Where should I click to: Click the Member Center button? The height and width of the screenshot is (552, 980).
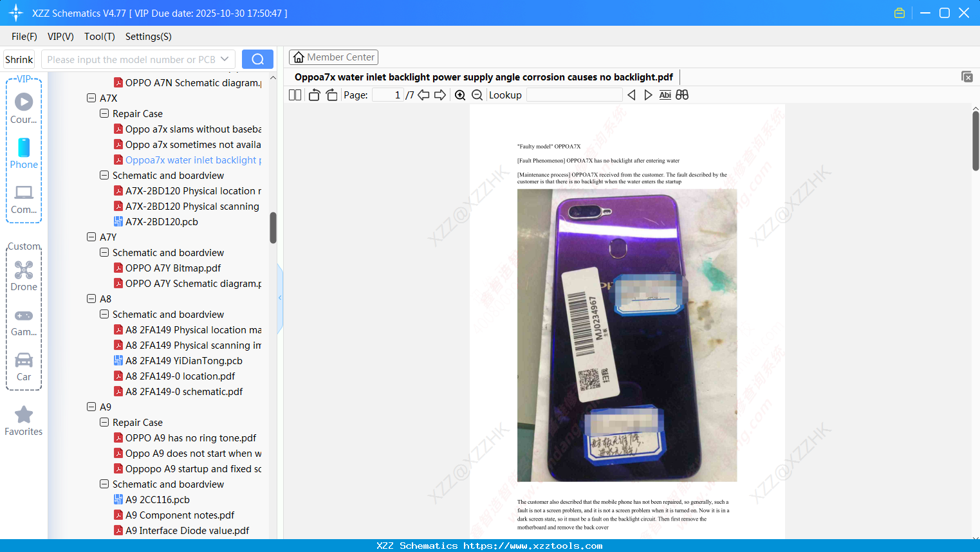click(333, 57)
